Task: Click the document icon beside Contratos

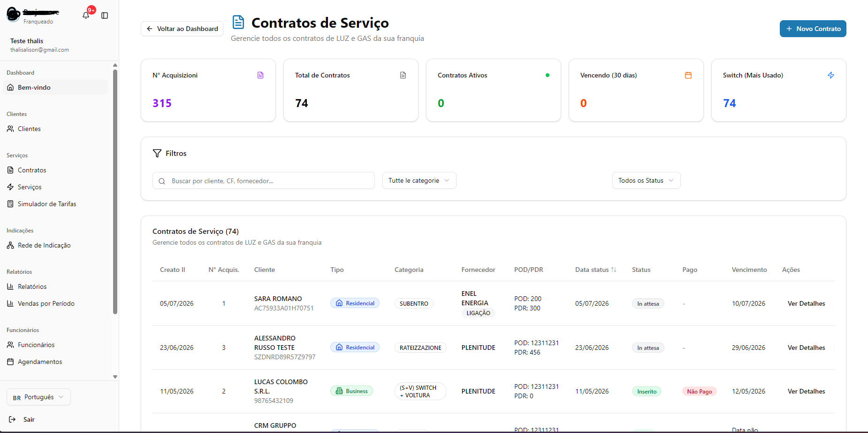Action: [x=10, y=170]
